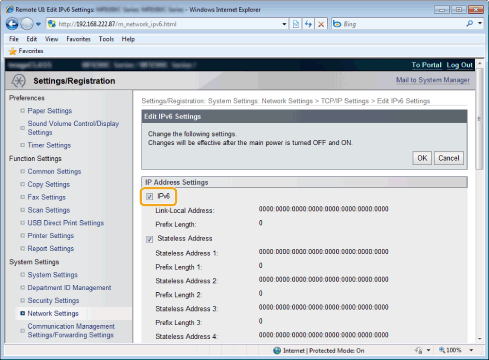Click the Compatibility View page icon

pyautogui.click(x=296, y=24)
